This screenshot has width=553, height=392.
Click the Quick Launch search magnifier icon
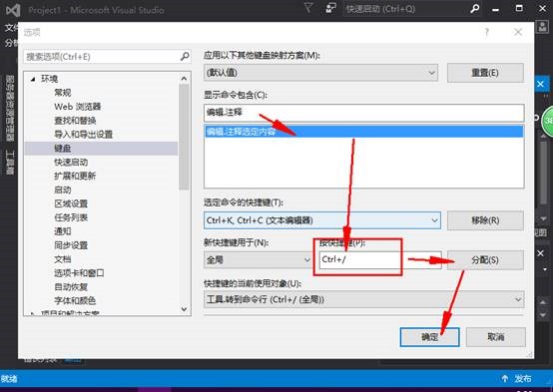475,8
